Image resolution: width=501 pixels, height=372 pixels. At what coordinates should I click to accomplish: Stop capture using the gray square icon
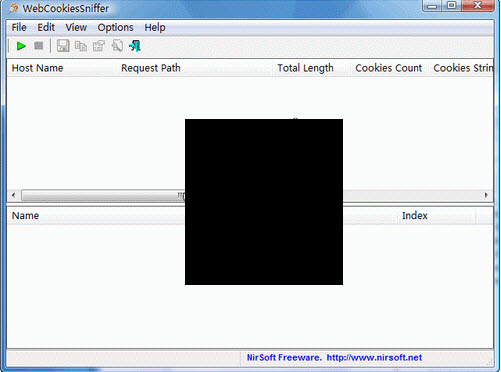(39, 46)
